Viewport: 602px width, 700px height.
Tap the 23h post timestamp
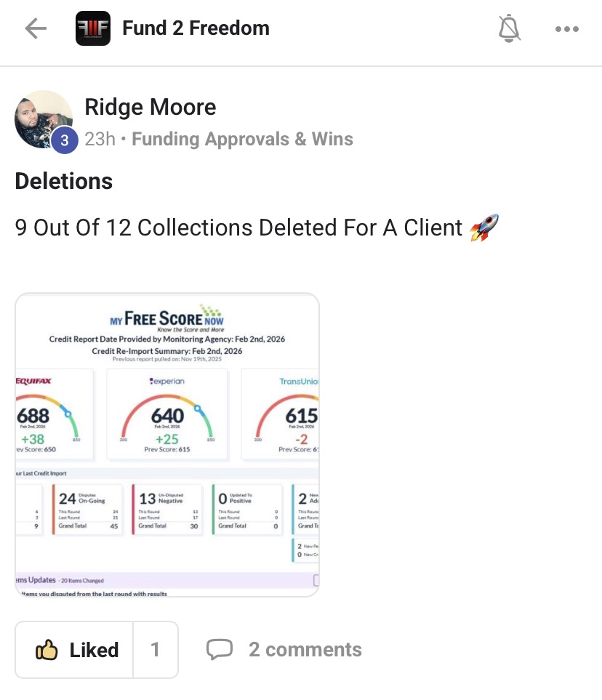click(100, 139)
